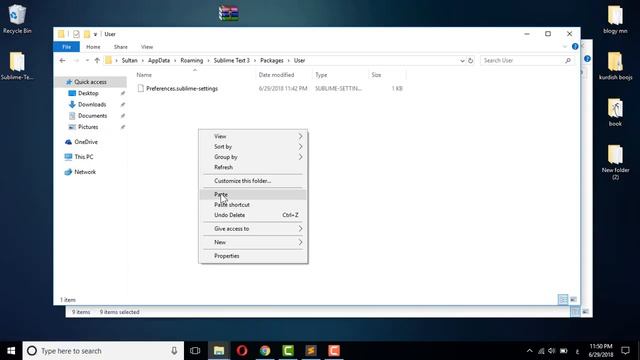The height and width of the screenshot is (360, 640).
Task: Select This PC in navigation pane
Action: coord(84,157)
